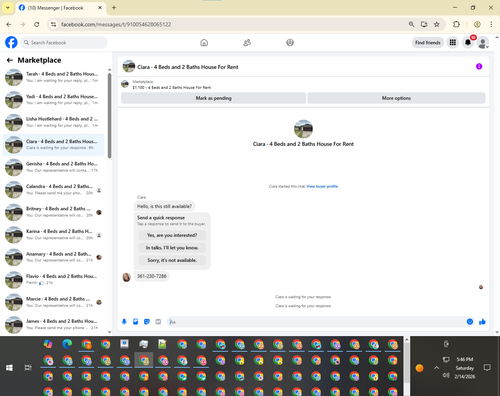Open the emoji picker in message box

coord(470,322)
